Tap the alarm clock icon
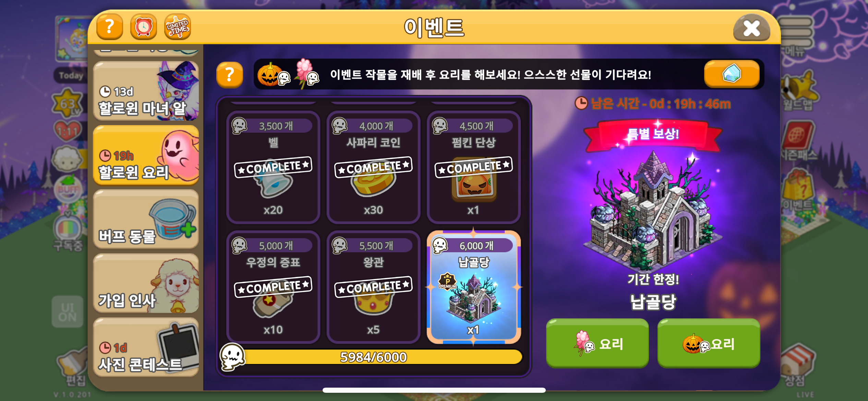868x401 pixels. [143, 27]
